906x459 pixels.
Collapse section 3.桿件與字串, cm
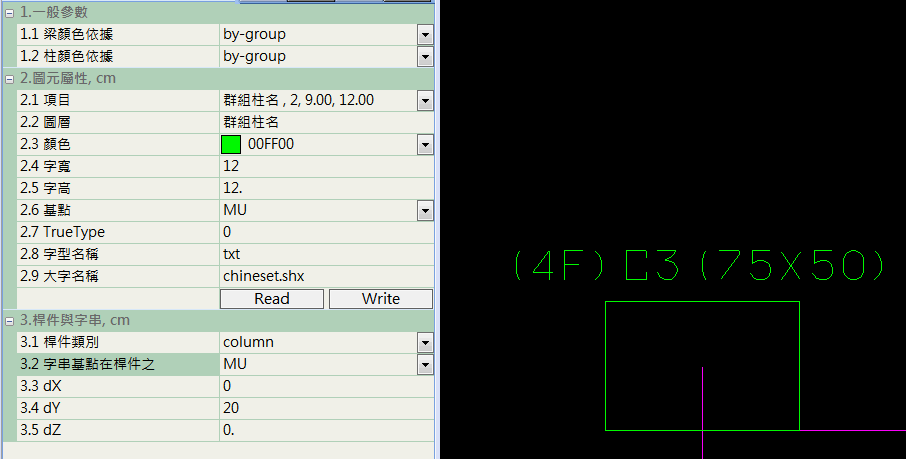[x=9, y=321]
